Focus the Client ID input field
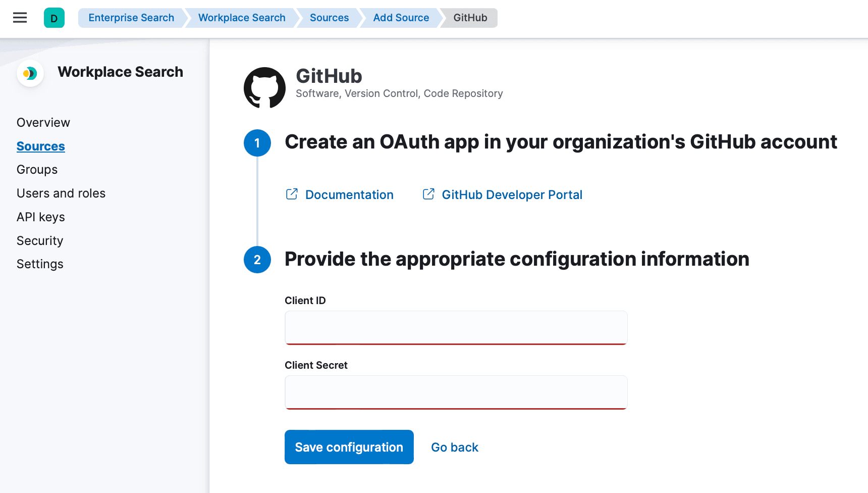 (x=456, y=328)
